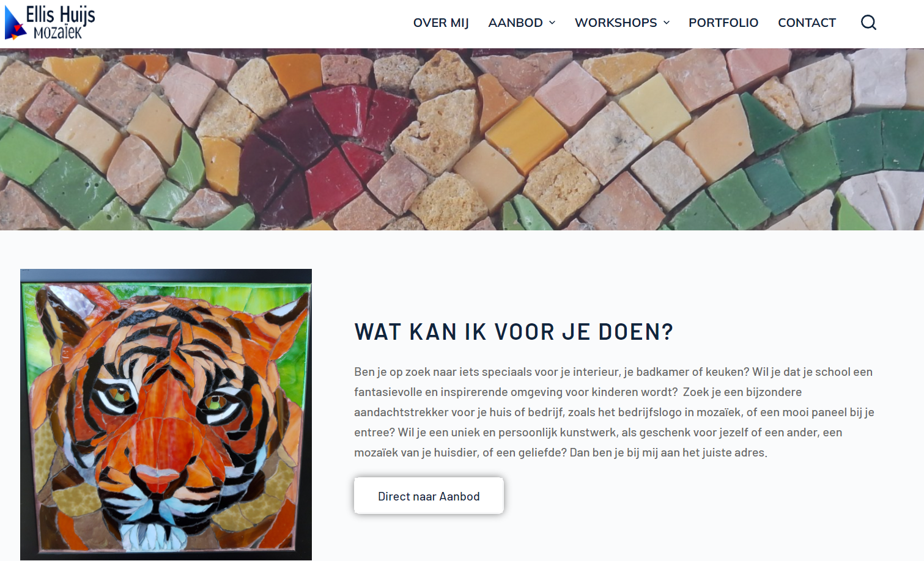
Task: Expand the Aanbod dropdown chevron
Action: pyautogui.click(x=552, y=23)
